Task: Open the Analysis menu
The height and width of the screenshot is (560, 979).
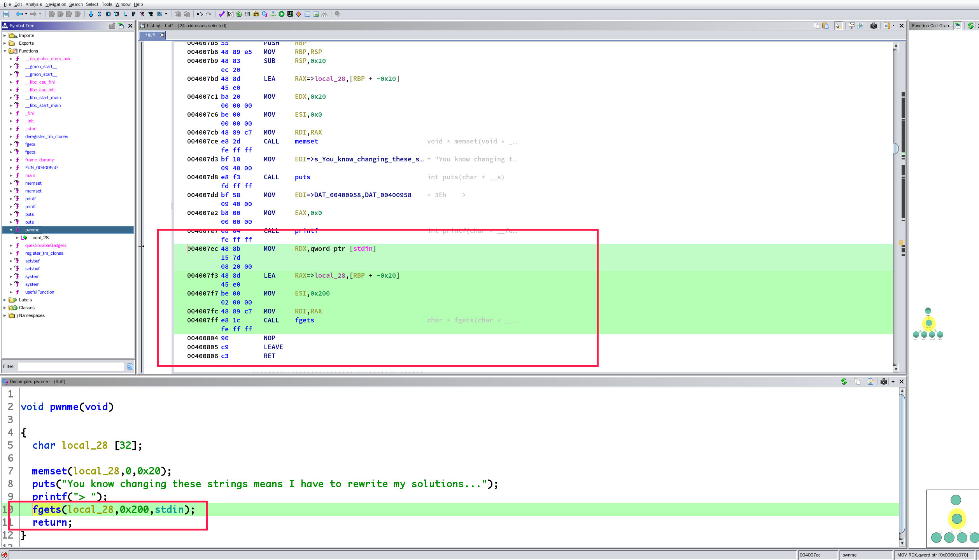Action: pos(33,4)
